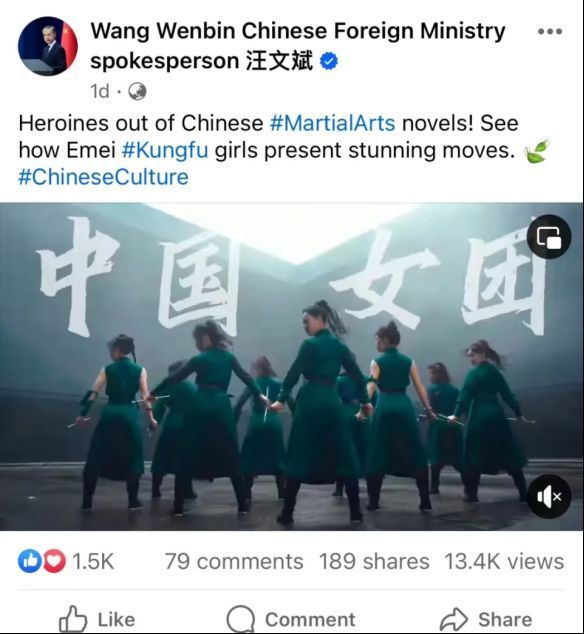Like the post

click(x=97, y=619)
